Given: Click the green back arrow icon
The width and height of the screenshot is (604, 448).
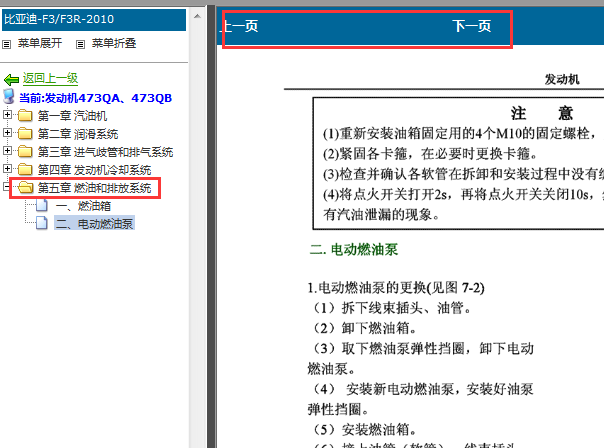Looking at the screenshot, I should coord(11,80).
